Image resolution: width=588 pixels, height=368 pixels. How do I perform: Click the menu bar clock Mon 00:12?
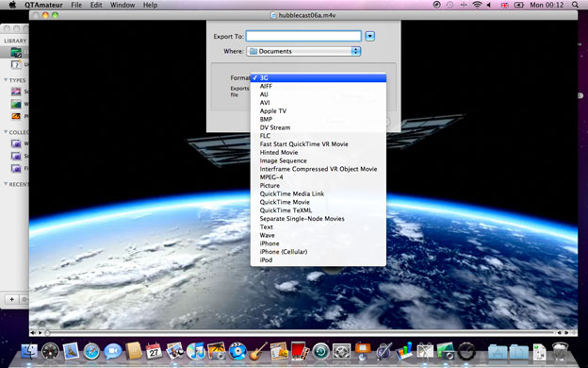coord(547,5)
